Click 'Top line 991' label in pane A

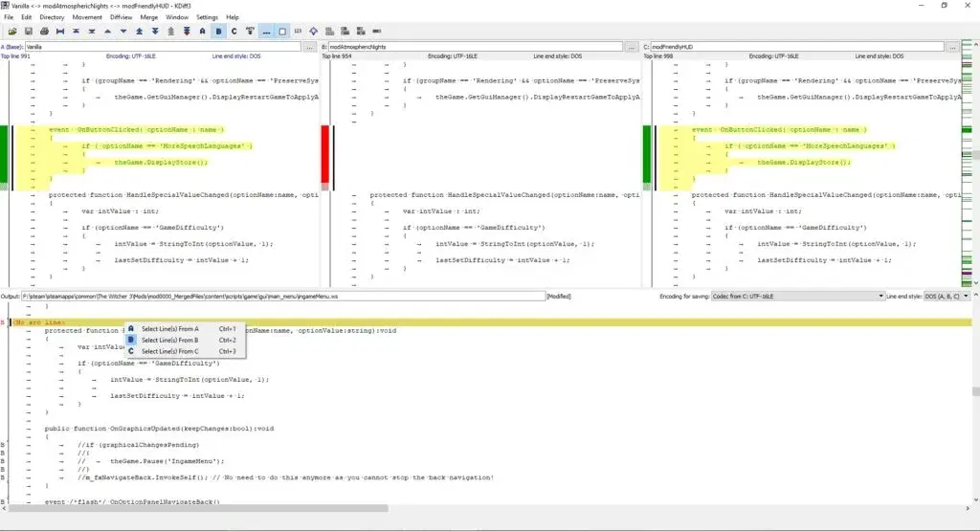15,56
